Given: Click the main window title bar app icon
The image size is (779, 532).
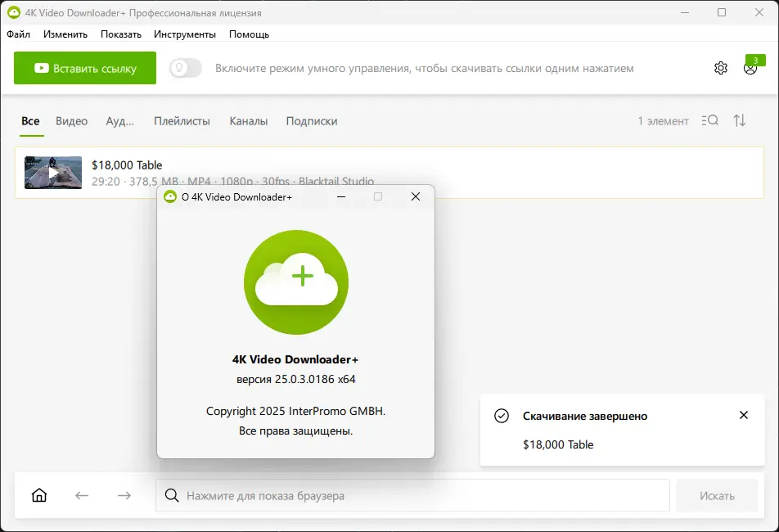Looking at the screenshot, I should point(13,12).
